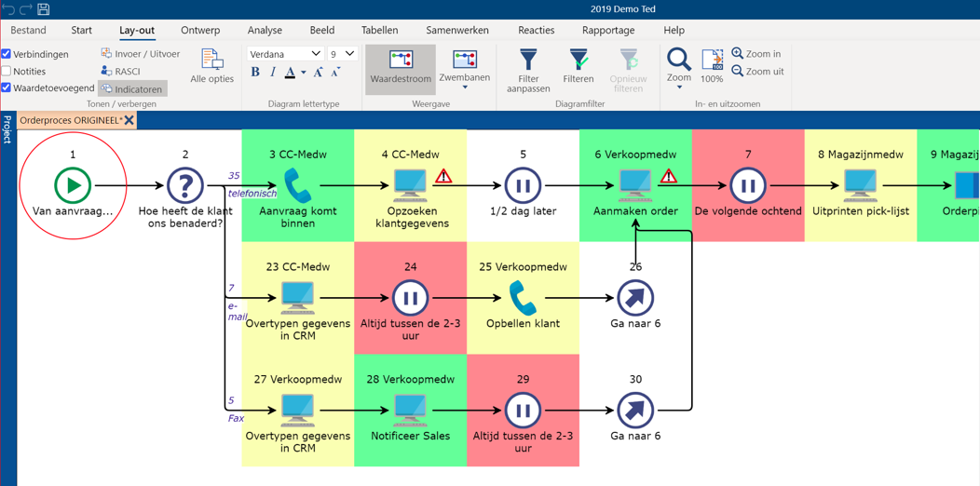Select step 23 computer icon
This screenshot has height=486, width=980.
[297, 298]
